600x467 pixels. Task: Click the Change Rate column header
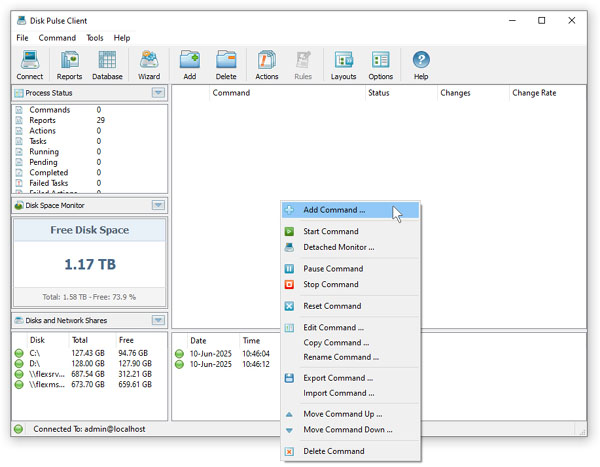[548, 93]
